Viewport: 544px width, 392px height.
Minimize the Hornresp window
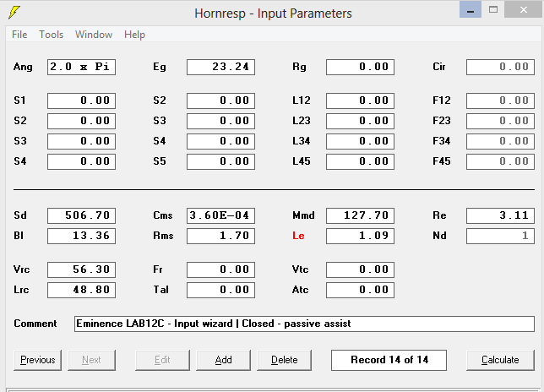point(471,9)
